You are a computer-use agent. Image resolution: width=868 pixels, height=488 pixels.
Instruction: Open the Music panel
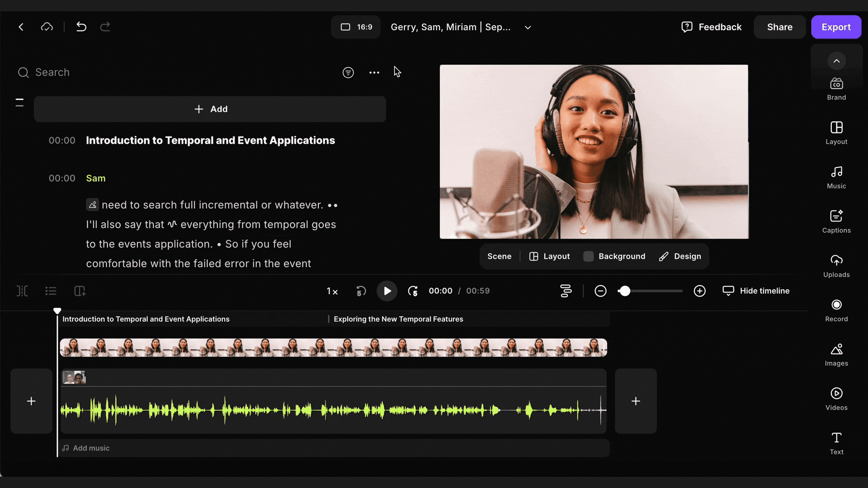(x=836, y=177)
